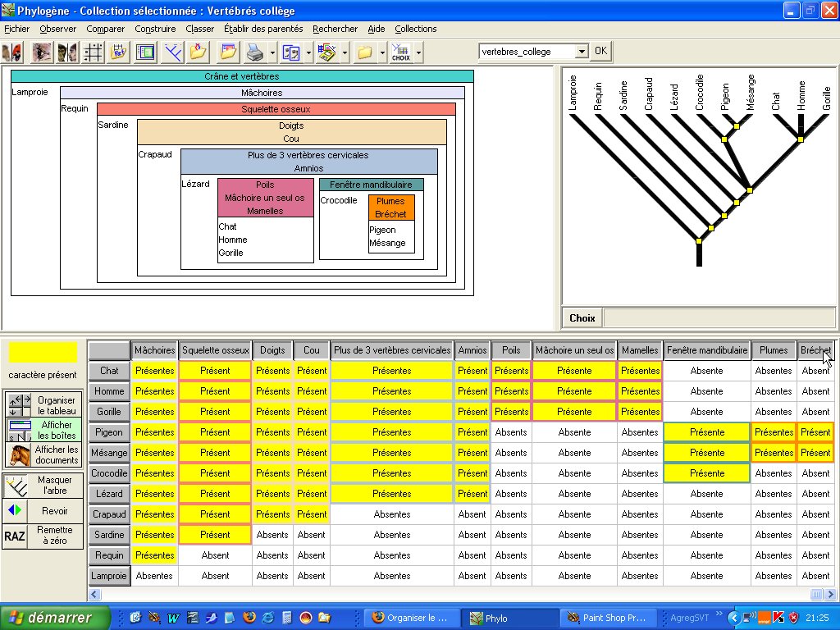Click the CHOIX toolbar icon
Image resolution: width=840 pixels, height=630 pixels.
tap(401, 52)
